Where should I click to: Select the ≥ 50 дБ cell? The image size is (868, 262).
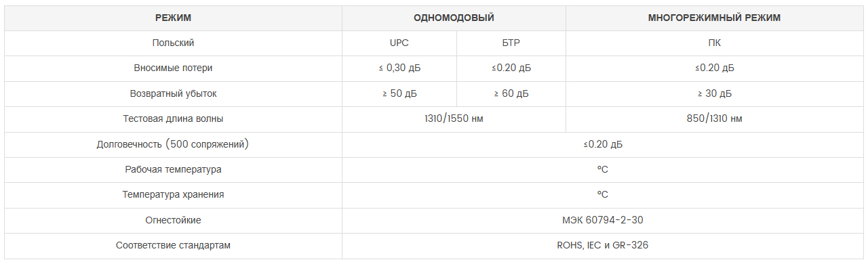399,93
